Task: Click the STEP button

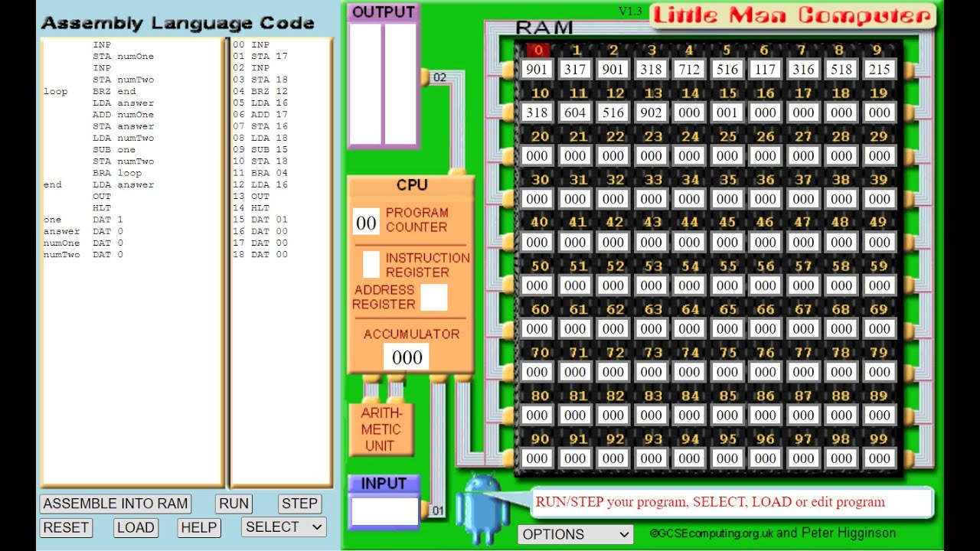Action: pos(299,504)
